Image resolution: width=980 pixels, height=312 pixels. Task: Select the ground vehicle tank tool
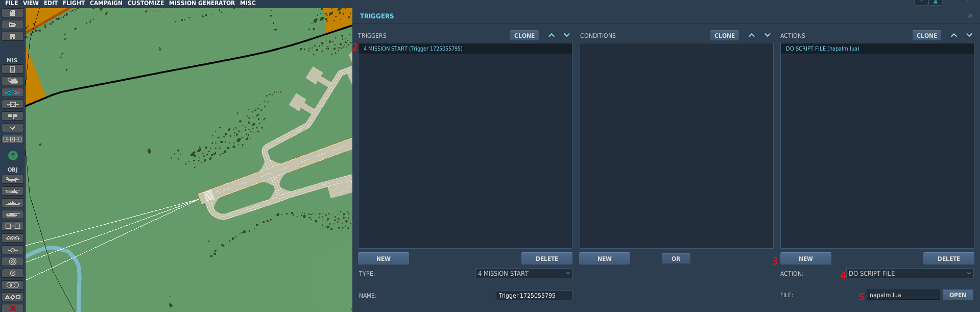[12, 214]
